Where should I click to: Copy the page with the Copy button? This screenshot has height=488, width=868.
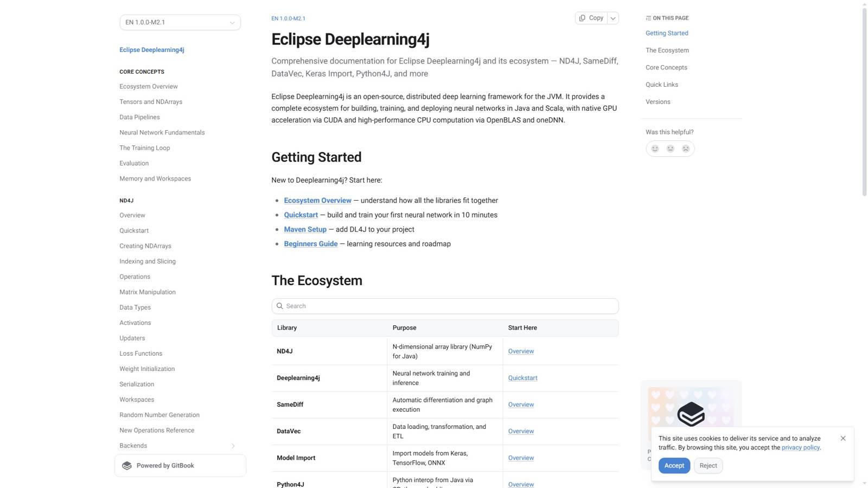(x=591, y=18)
